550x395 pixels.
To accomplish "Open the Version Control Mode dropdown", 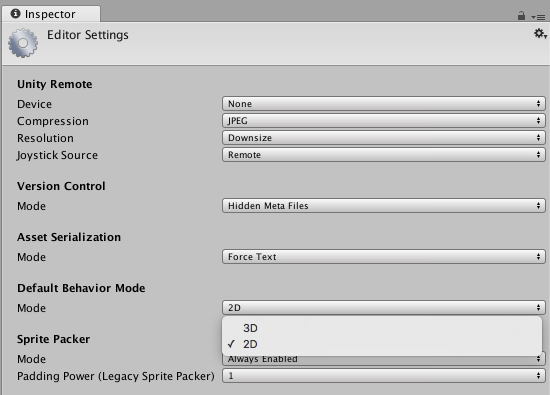I will click(x=384, y=206).
